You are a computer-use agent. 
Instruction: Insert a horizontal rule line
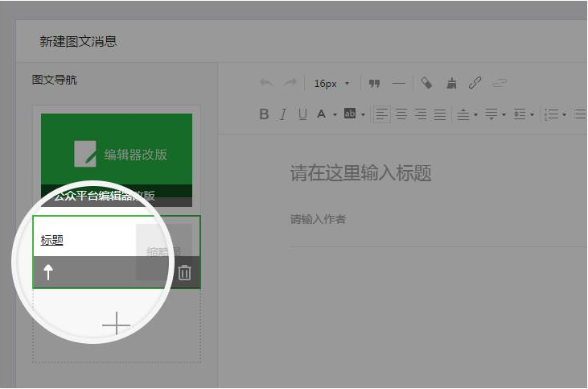point(399,83)
